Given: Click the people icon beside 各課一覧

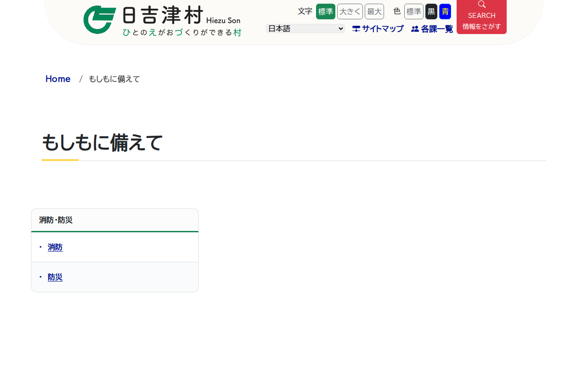Looking at the screenshot, I should click(x=415, y=29).
